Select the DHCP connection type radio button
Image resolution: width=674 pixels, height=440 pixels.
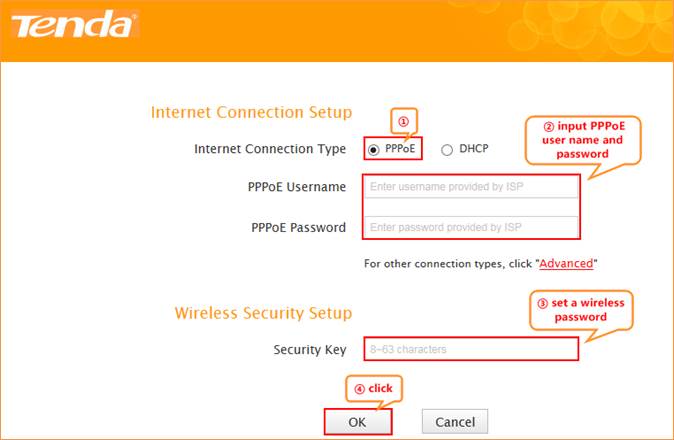click(x=447, y=150)
